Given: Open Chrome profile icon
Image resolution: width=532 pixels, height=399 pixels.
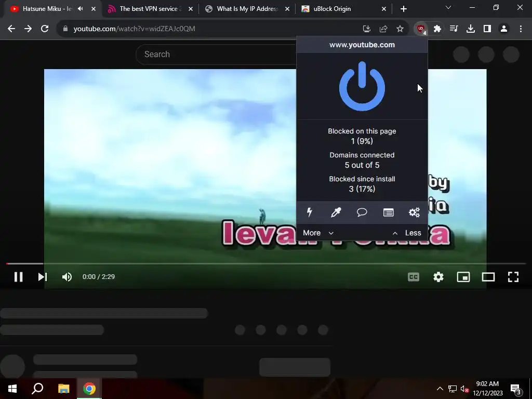Looking at the screenshot, I should (x=504, y=29).
